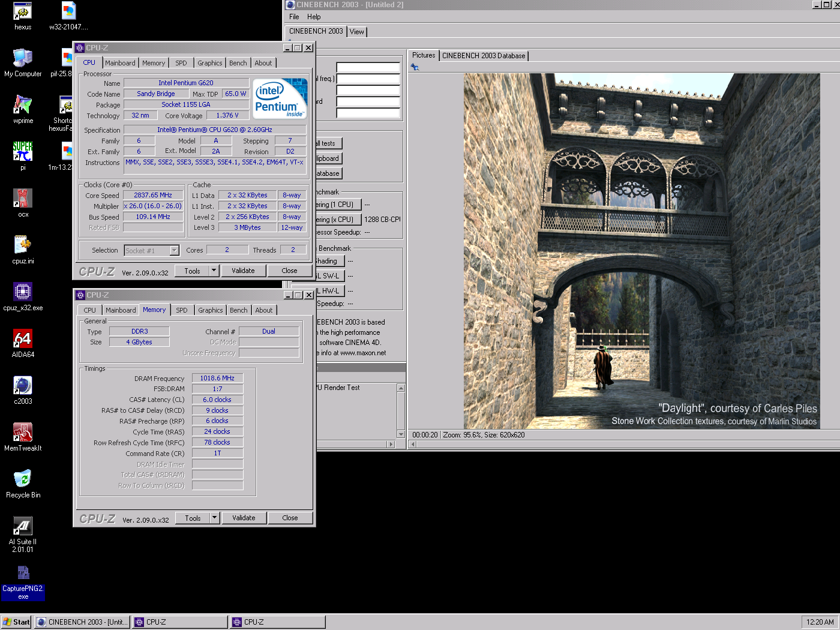840x630 pixels.
Task: Click scroll up arrow in render log
Action: click(401, 388)
